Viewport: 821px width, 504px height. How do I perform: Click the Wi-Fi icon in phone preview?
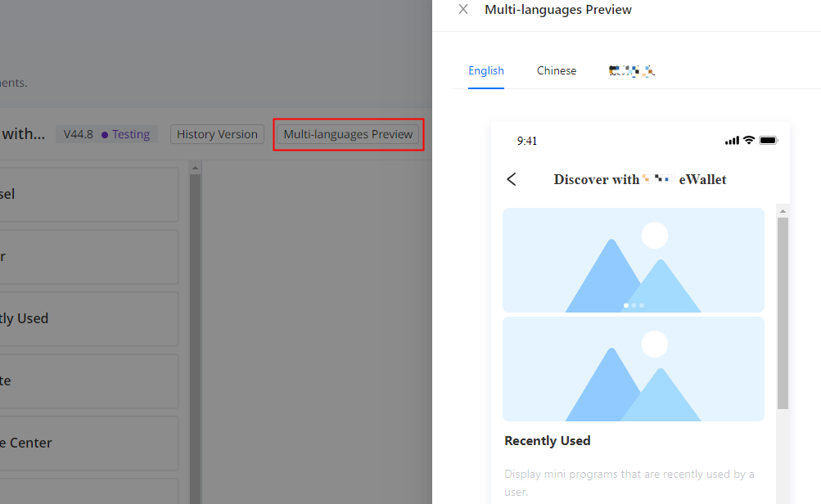coord(749,140)
